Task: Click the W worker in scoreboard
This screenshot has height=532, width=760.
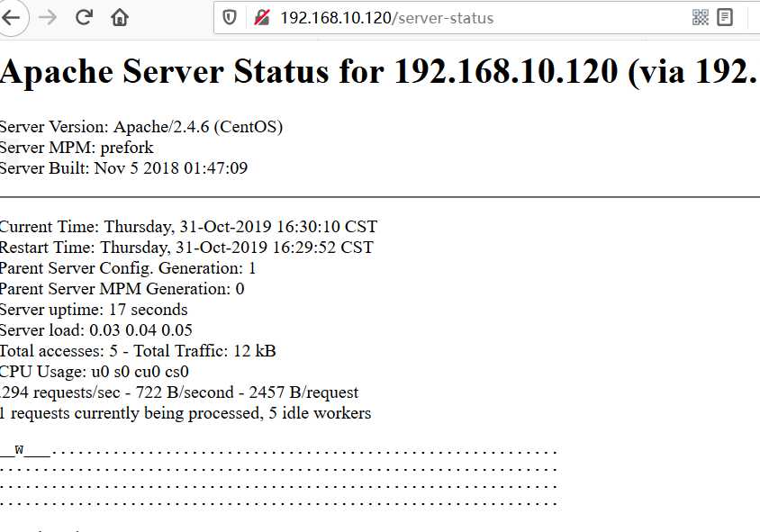Action: click(19, 450)
